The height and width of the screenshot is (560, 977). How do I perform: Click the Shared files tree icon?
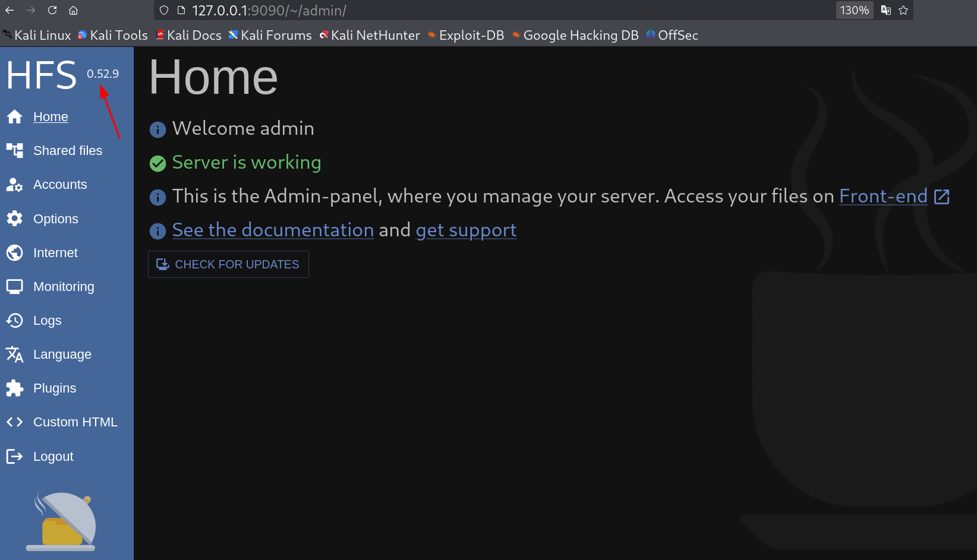tap(15, 151)
